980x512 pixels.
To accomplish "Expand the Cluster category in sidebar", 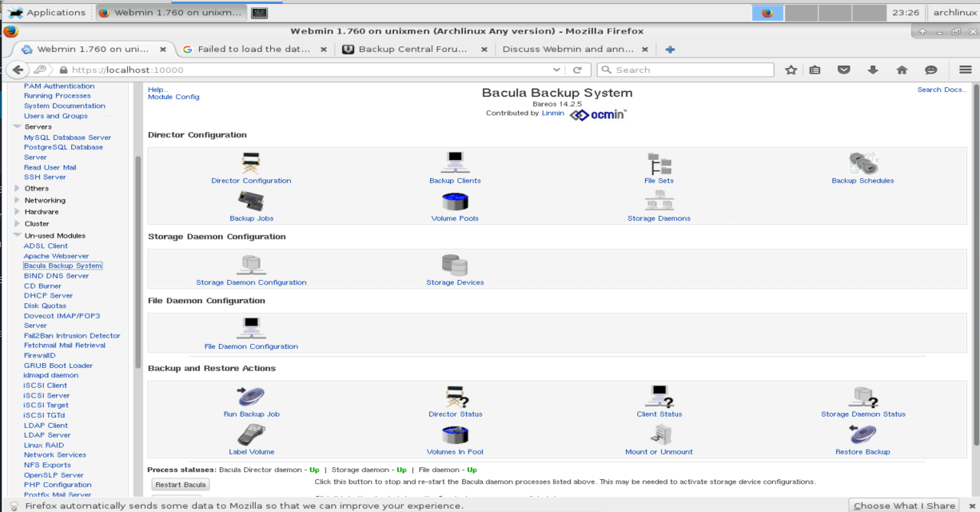I will pos(18,223).
